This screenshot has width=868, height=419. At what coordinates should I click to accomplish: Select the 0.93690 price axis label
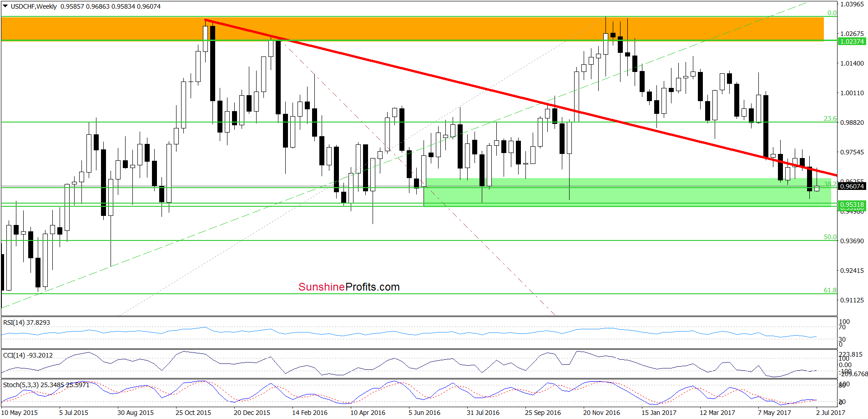852,241
